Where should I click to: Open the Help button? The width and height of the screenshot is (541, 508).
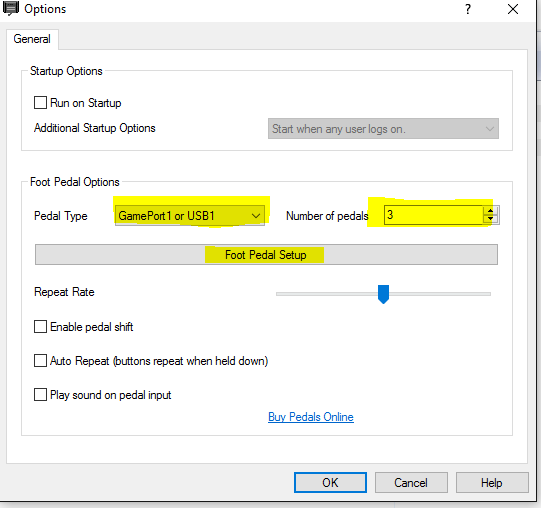pos(492,482)
